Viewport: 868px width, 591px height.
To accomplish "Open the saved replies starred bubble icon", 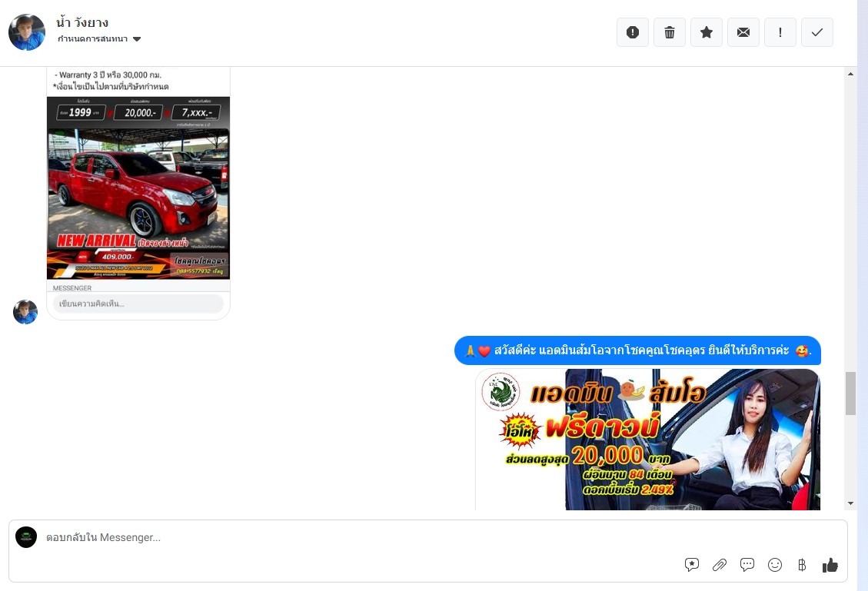I will click(x=692, y=565).
